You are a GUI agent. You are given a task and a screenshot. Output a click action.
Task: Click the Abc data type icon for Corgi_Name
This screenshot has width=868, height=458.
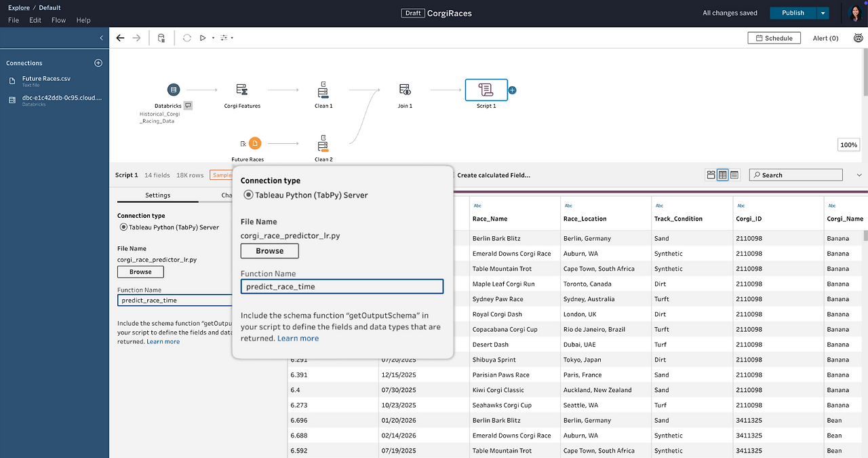pyautogui.click(x=831, y=205)
